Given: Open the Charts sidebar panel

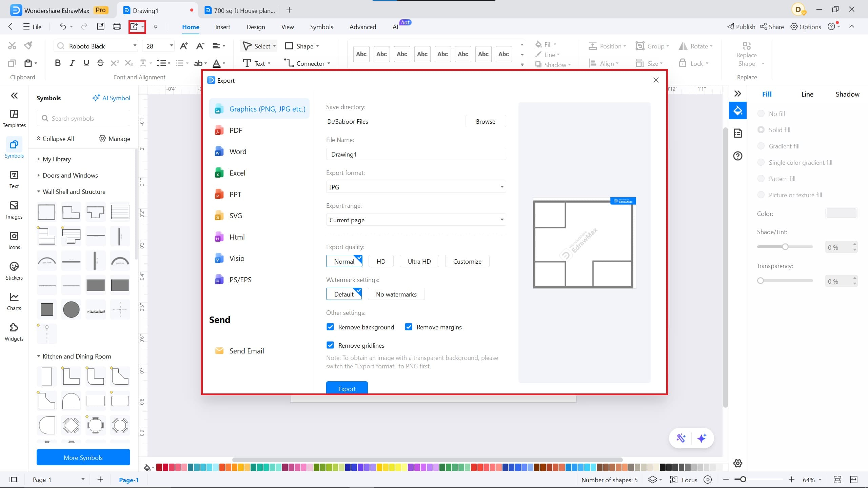Looking at the screenshot, I should pos(14,301).
